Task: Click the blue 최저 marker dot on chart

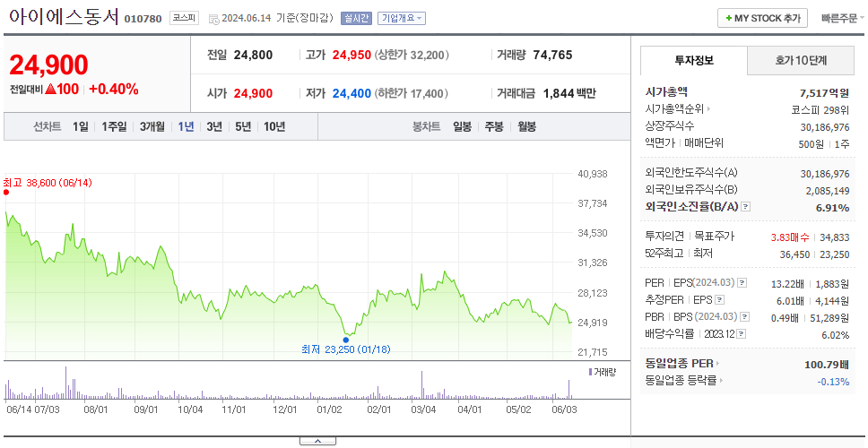Action: click(346, 340)
